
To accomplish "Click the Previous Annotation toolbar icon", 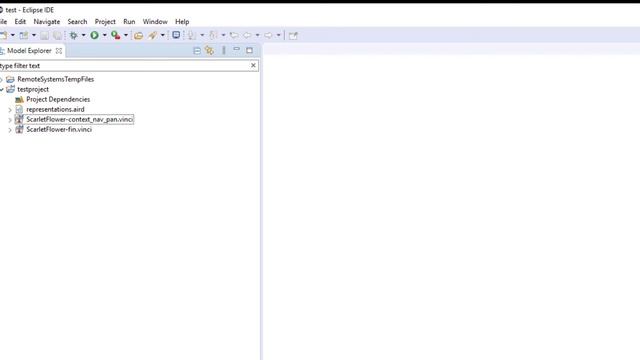I will coord(213,36).
